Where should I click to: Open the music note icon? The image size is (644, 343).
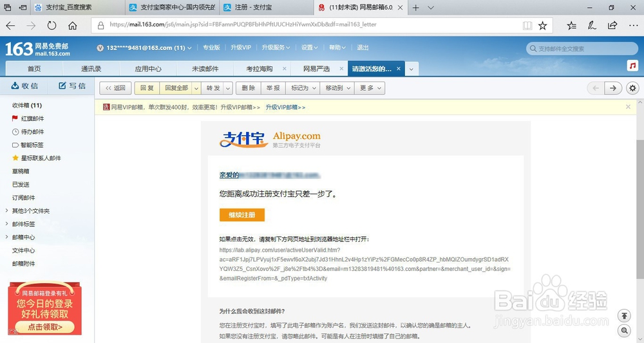pyautogui.click(x=632, y=66)
